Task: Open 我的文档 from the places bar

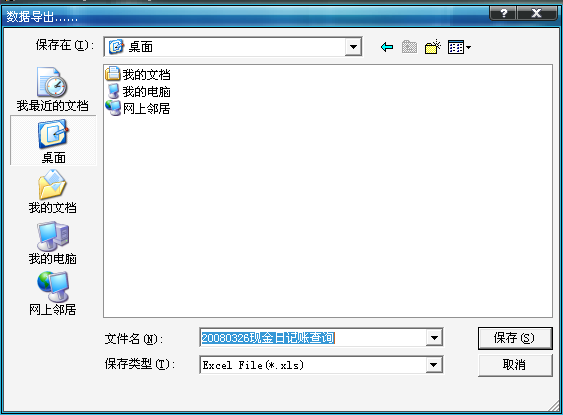Action: pos(52,191)
